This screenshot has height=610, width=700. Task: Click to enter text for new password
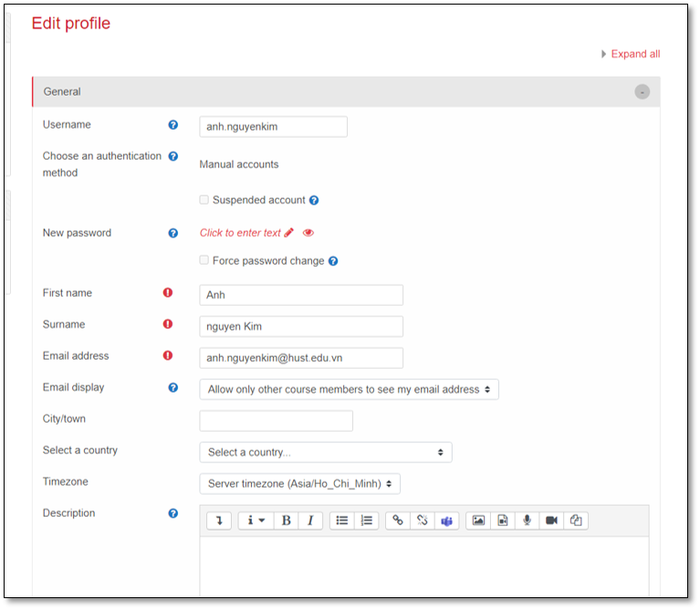tap(241, 233)
